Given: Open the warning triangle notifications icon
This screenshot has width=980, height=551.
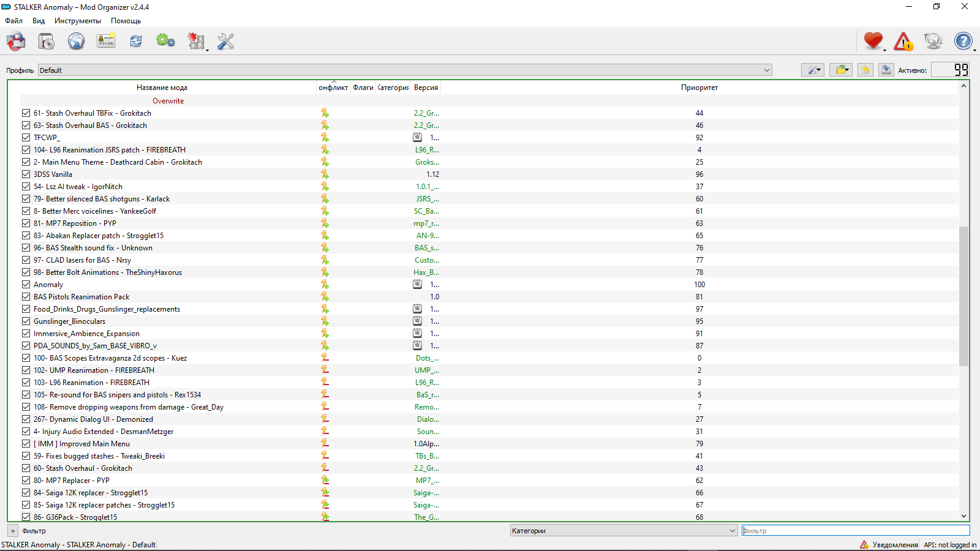Looking at the screenshot, I should pyautogui.click(x=903, y=42).
